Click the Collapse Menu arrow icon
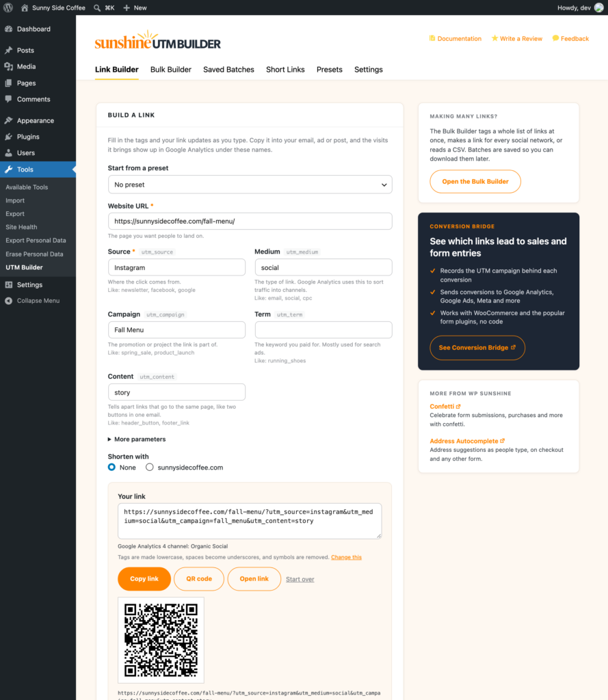The width and height of the screenshot is (608, 700). tap(8, 301)
